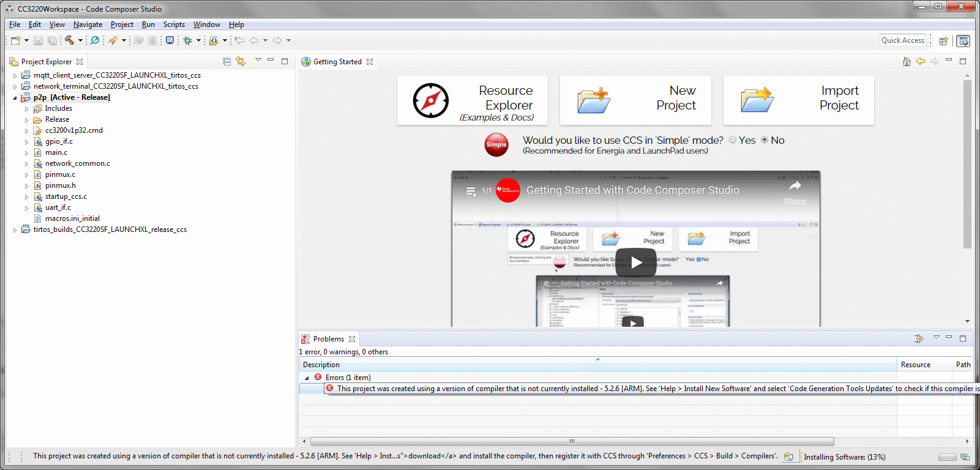Click the search magnifier toolbar icon
980x470 pixels.
click(x=94, y=40)
